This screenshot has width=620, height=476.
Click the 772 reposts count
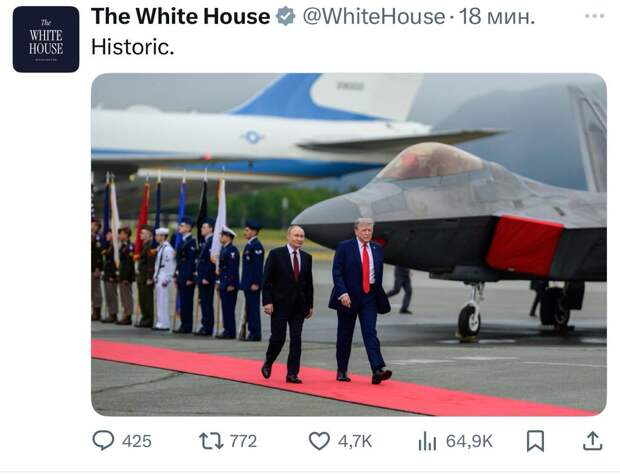pyautogui.click(x=244, y=441)
